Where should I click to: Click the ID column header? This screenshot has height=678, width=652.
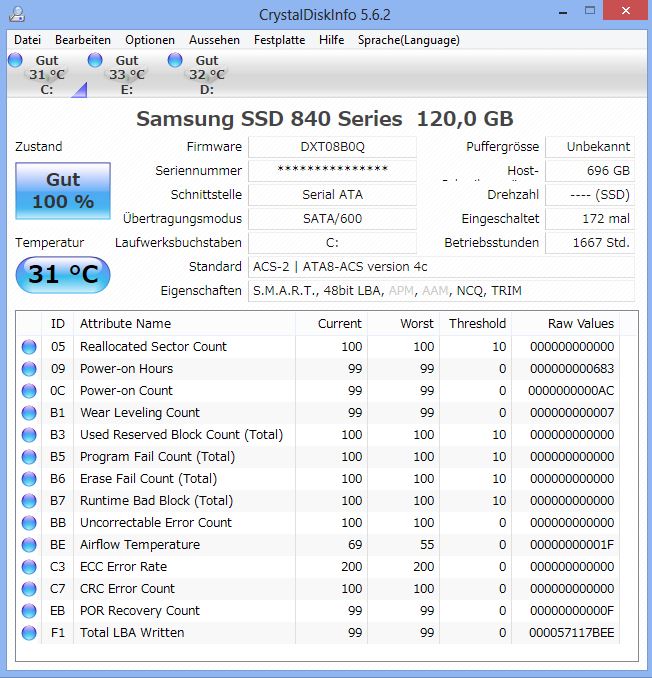pyautogui.click(x=58, y=323)
